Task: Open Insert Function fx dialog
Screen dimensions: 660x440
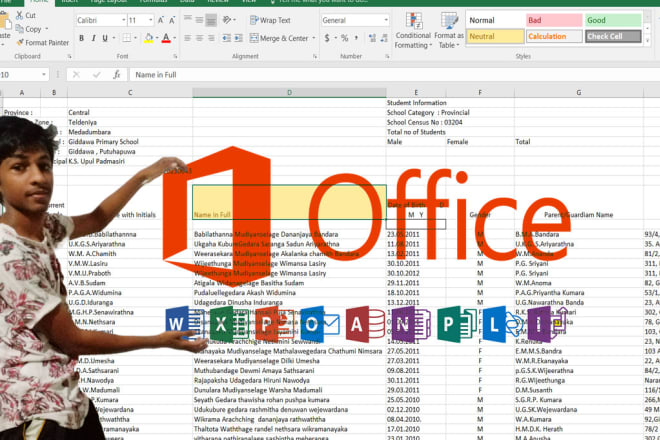Action: coord(117,75)
